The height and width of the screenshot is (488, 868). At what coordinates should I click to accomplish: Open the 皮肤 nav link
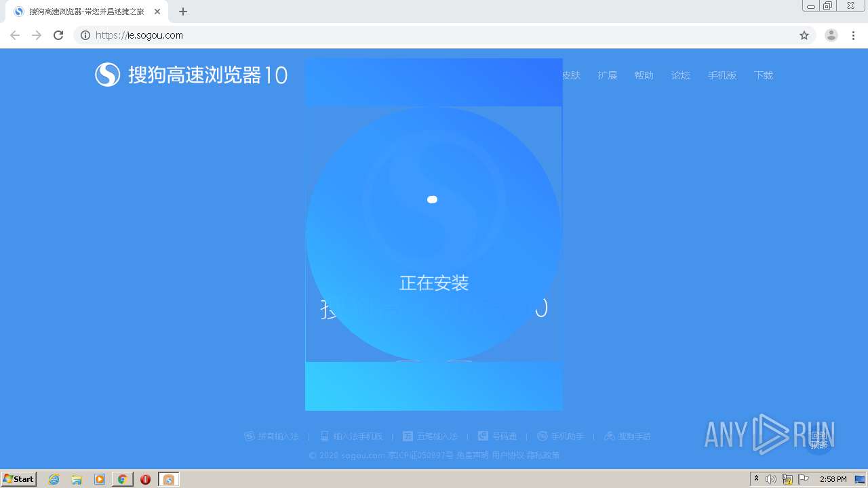point(571,75)
